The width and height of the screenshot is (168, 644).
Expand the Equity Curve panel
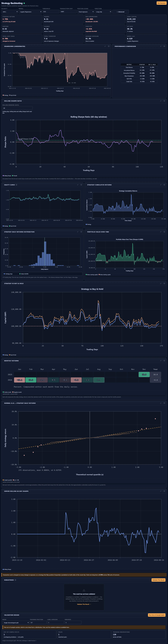click(78, 185)
